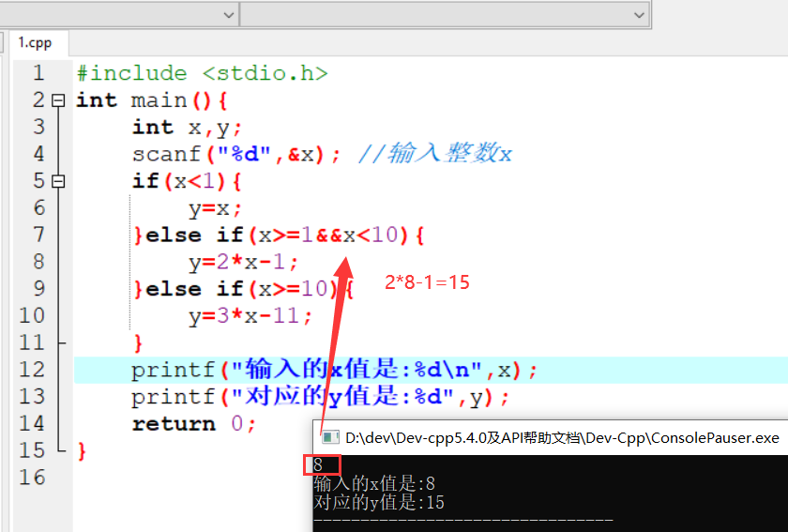Click console output 对应的y值是:15
The width and height of the screenshot is (788, 532).
coord(379,502)
